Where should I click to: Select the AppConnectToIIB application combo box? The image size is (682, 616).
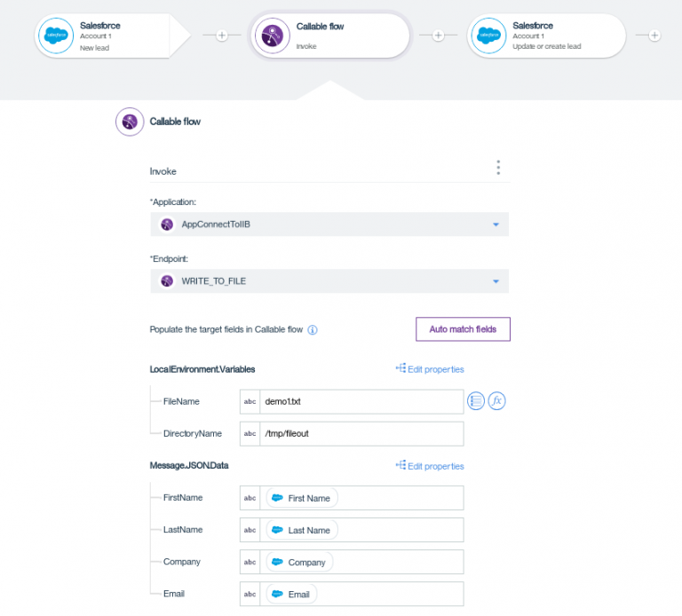click(329, 225)
